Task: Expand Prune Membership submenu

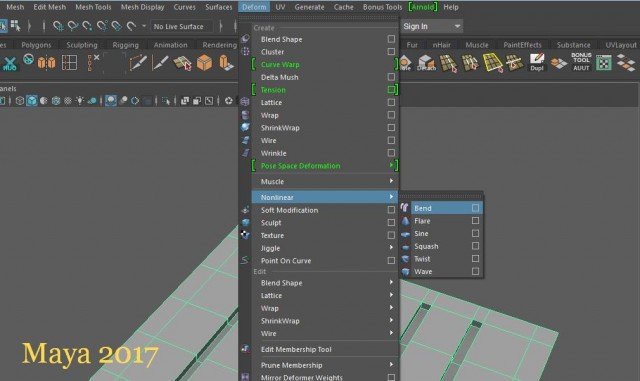Action: coord(391,364)
